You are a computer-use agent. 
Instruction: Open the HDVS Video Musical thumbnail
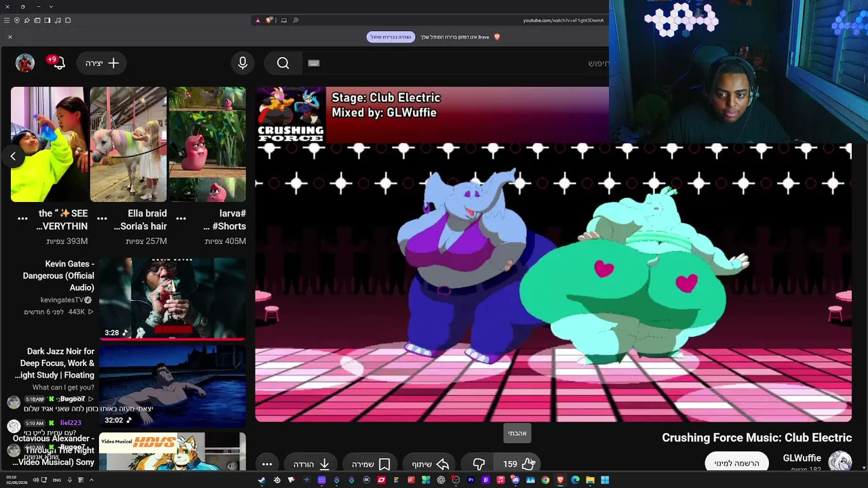point(172,451)
